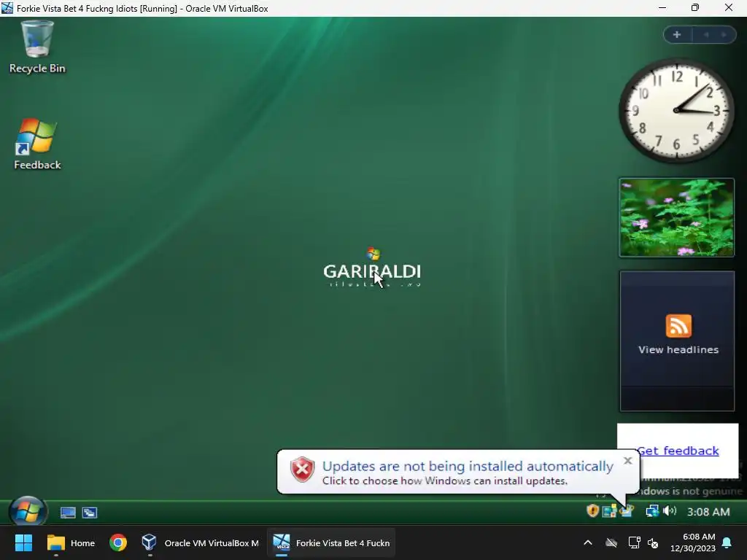
Task: Click the VirtualBox window title bar icon
Action: point(7,8)
